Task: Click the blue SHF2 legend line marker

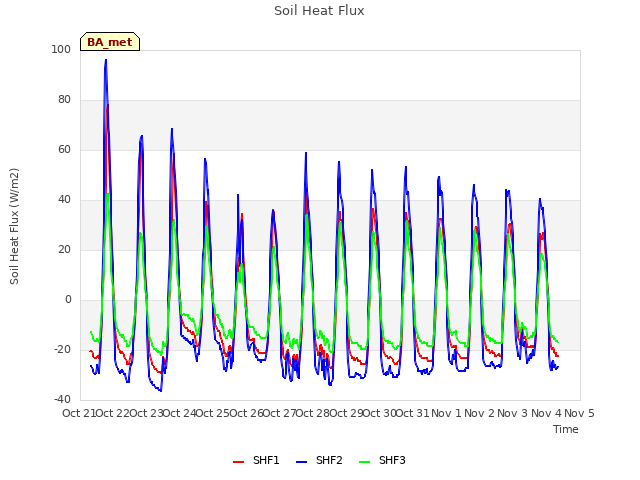Action: coord(301,462)
